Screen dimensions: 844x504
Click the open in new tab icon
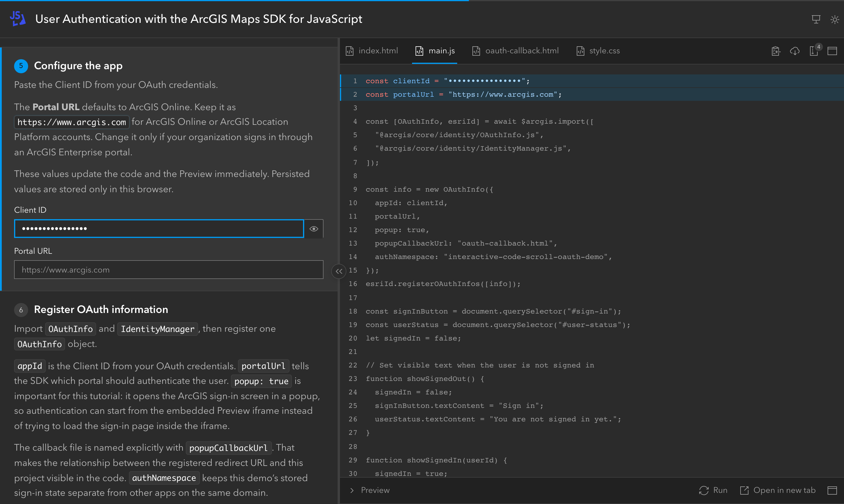click(x=744, y=490)
